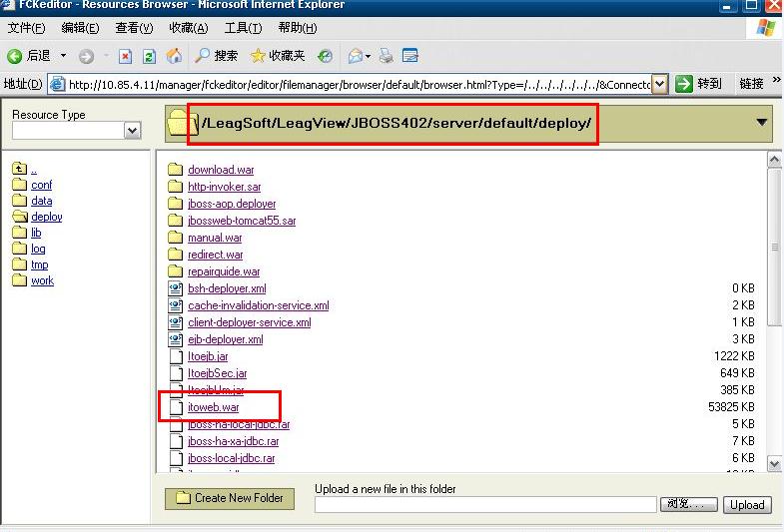Click the conf folder icon in tree
The image size is (784, 532).
20,185
